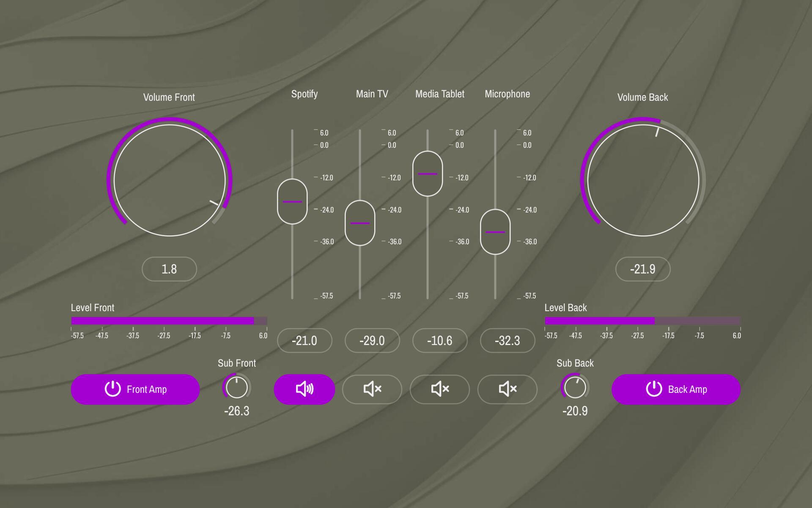The image size is (812, 508).
Task: Unmute the Main TV channel
Action: coord(372,389)
